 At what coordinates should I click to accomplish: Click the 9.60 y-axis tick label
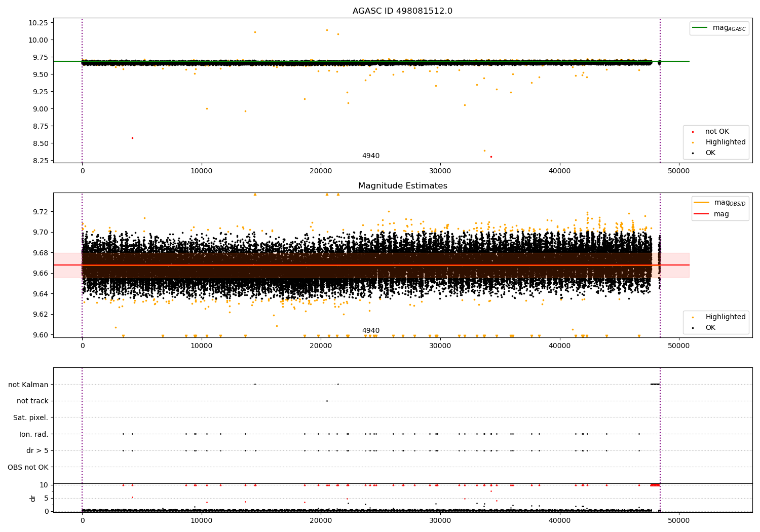click(x=40, y=335)
